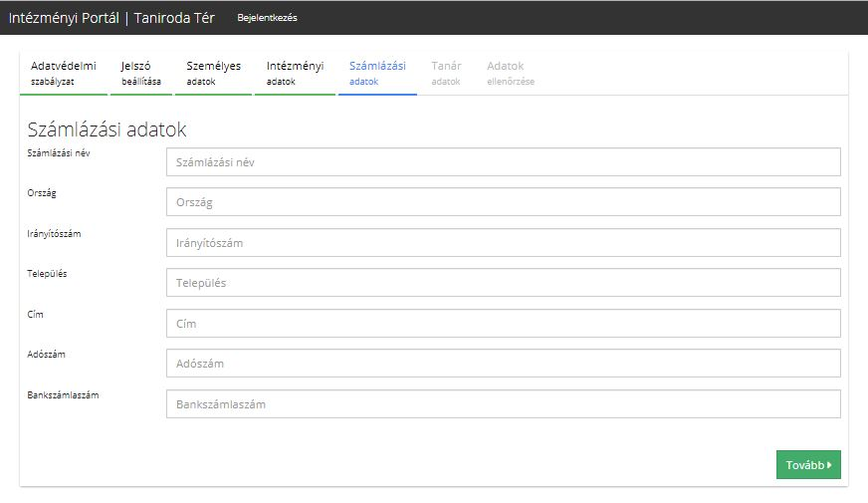Go to the Személyes adatok tab
Image resolution: width=868 pixels, height=503 pixels.
point(213,73)
